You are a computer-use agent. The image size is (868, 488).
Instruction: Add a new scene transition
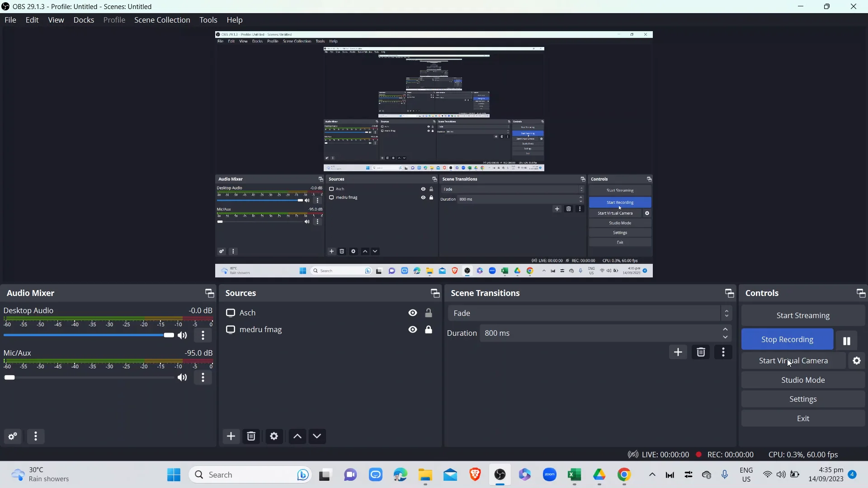678,352
